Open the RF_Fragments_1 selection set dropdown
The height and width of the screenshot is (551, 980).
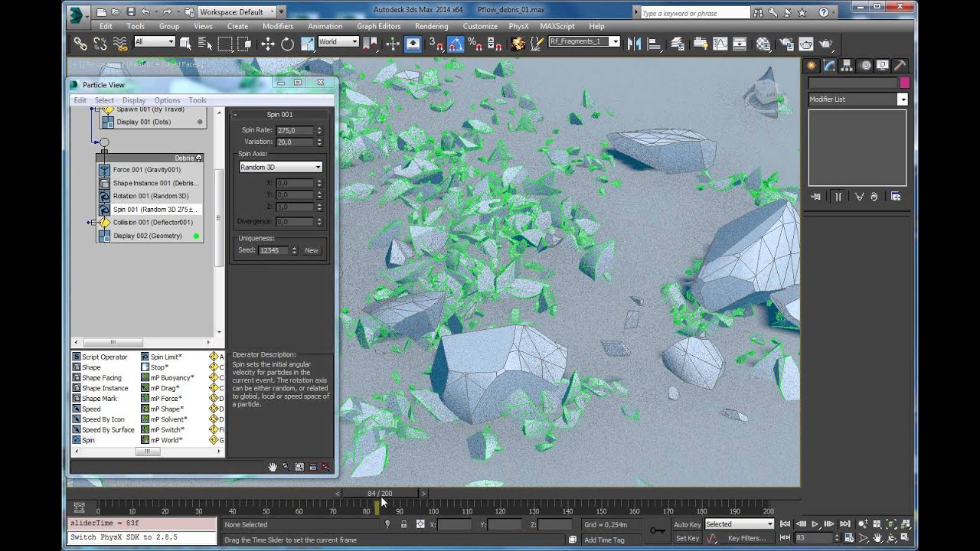click(584, 42)
